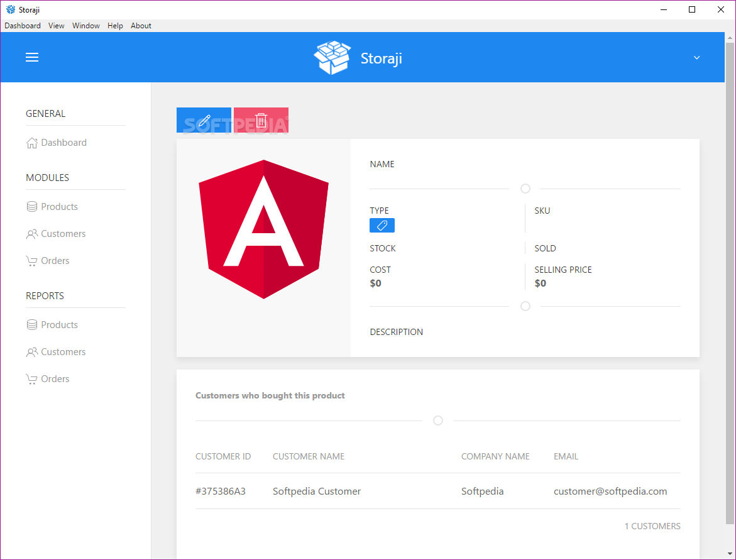This screenshot has height=560, width=736.
Task: Open the hamburger sidebar menu
Action: pyautogui.click(x=32, y=57)
